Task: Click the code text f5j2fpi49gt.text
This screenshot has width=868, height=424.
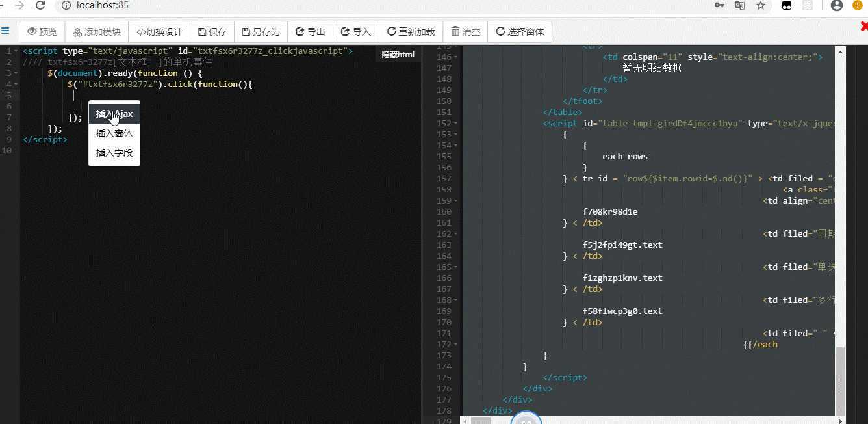Action: point(622,245)
